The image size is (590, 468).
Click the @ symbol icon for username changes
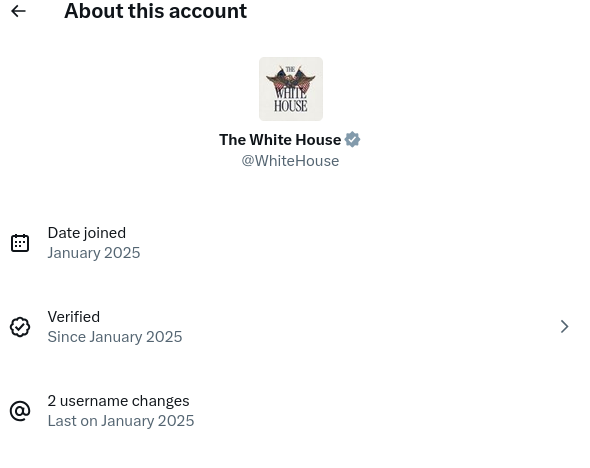pyautogui.click(x=20, y=410)
